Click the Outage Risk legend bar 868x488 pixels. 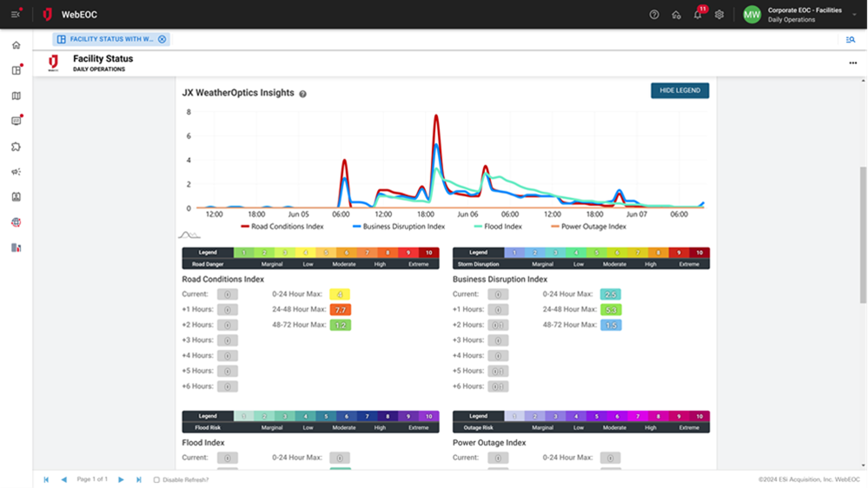(x=581, y=422)
